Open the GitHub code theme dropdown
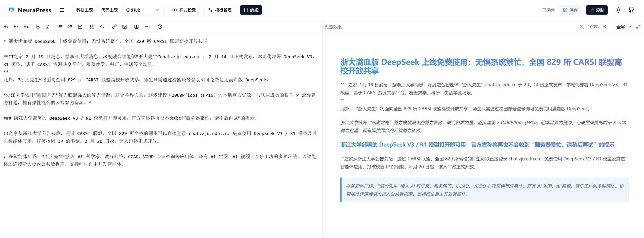The width and height of the screenshot is (644, 238). [143, 10]
